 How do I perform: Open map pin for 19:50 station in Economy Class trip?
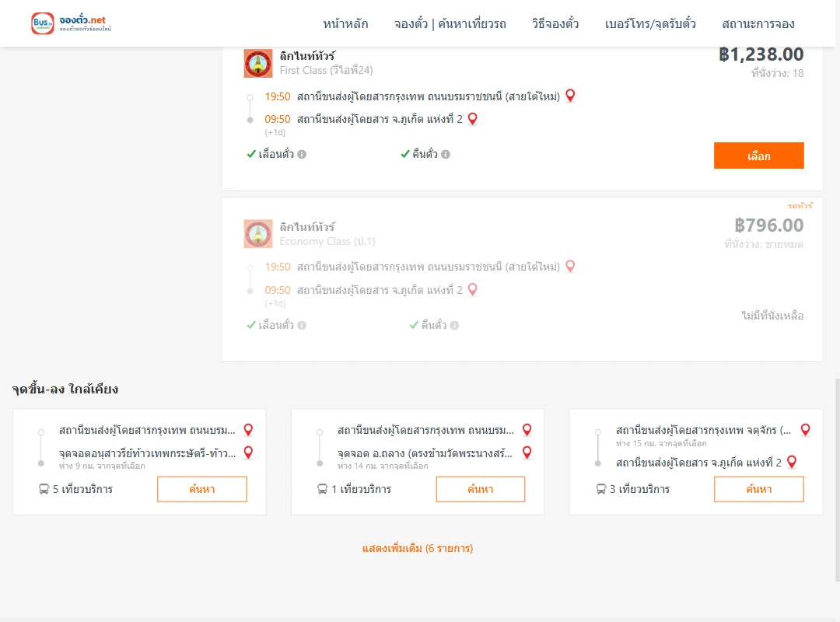tap(571, 266)
